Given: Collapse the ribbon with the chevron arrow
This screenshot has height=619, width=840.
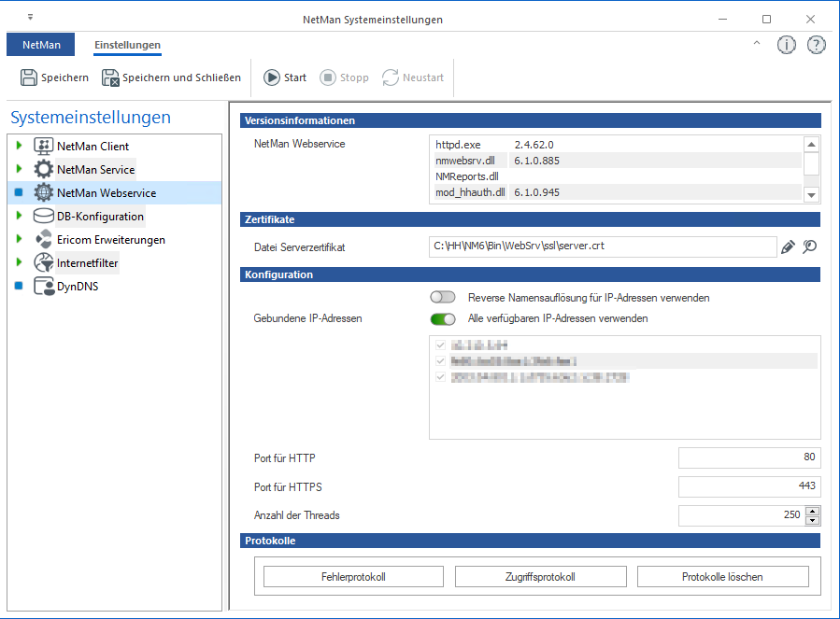Looking at the screenshot, I should coord(756,43).
